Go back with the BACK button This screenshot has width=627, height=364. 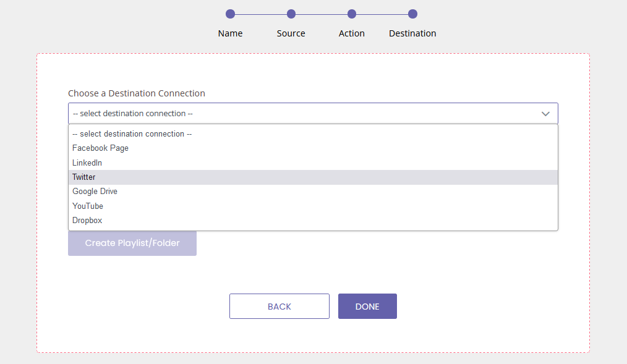point(279,307)
